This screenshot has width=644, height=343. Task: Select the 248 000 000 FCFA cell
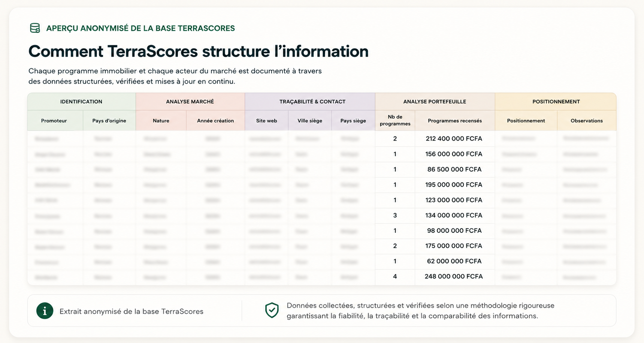point(454,277)
